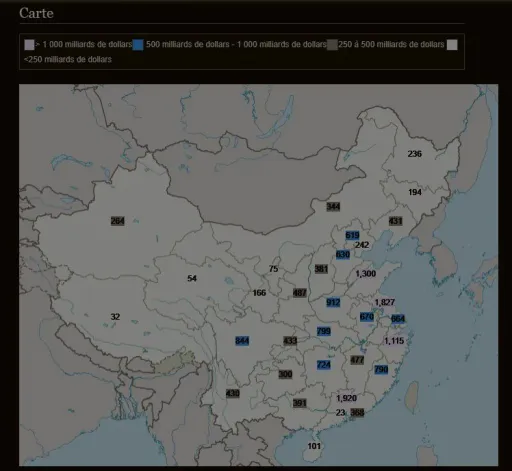
Task: Click the '> 1 000 milliards' legend swatch
Action: coord(29,45)
